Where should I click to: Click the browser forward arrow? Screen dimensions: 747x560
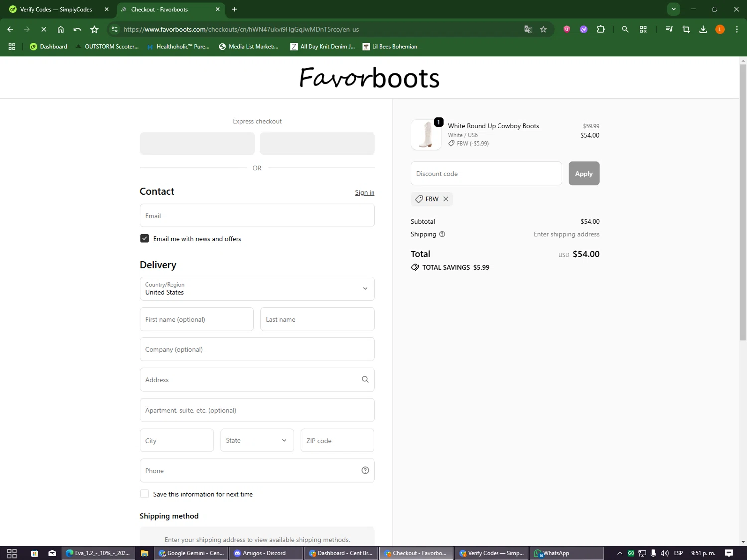point(27,29)
